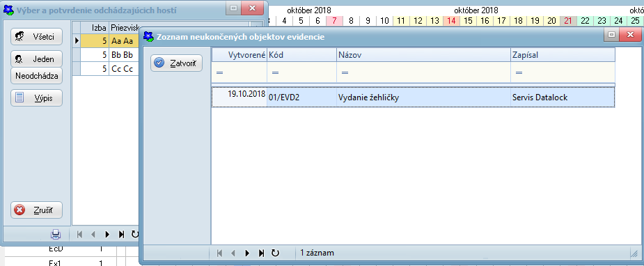Refresh the departing guests list
The width and height of the screenshot is (644, 266).
pos(134,235)
